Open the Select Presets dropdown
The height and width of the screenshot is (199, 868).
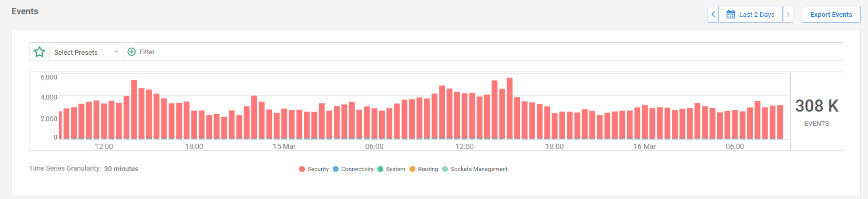click(x=87, y=52)
